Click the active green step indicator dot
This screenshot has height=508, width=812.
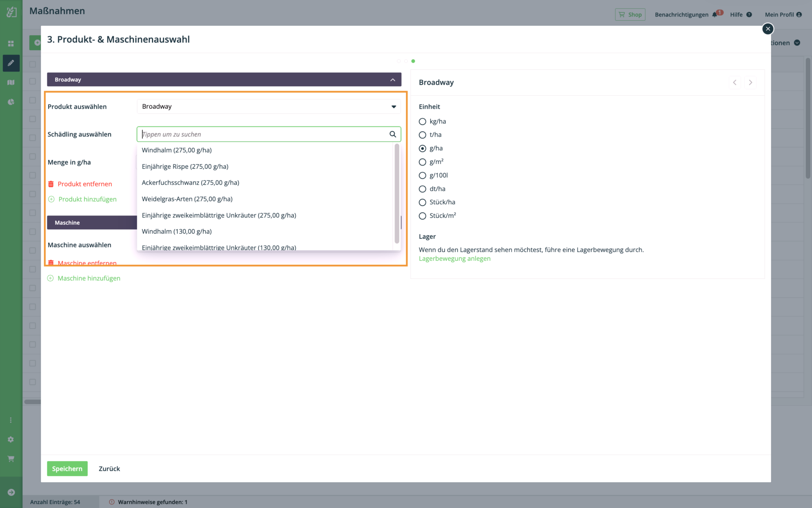[x=413, y=61]
